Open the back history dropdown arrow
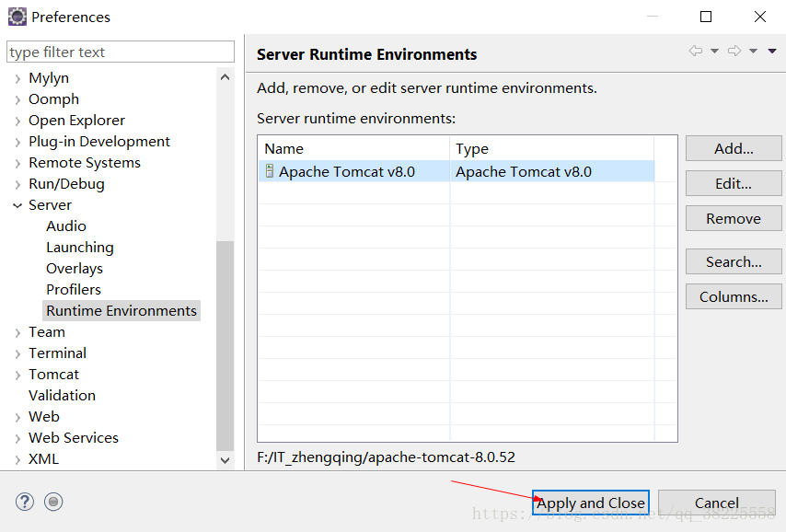Viewport: 786px width, 532px height. point(715,52)
